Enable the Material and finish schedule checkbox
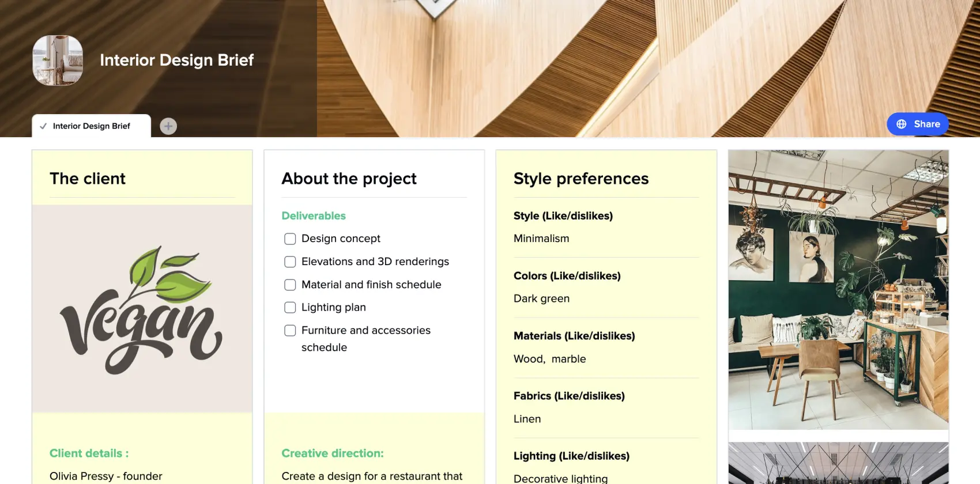The image size is (980, 484). point(290,285)
